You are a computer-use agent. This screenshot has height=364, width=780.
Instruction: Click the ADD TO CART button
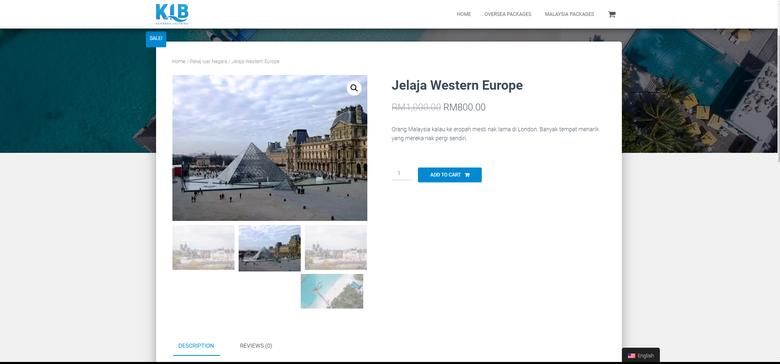click(x=450, y=175)
